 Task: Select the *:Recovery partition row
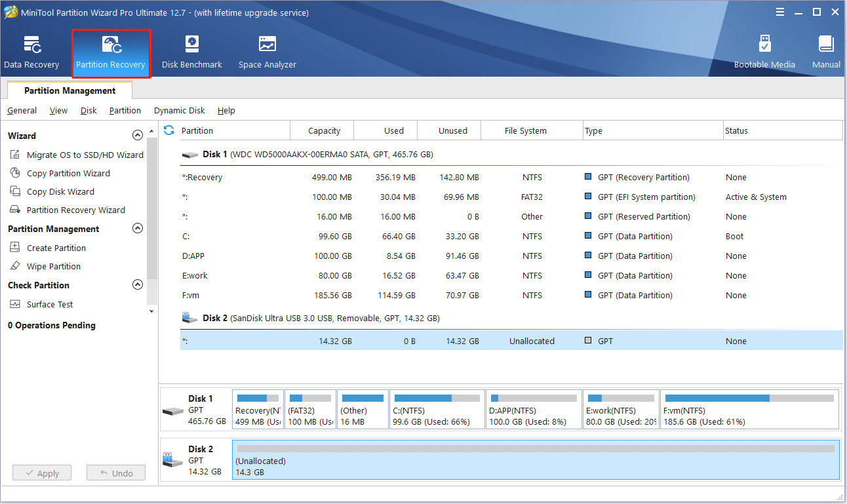[511, 178]
